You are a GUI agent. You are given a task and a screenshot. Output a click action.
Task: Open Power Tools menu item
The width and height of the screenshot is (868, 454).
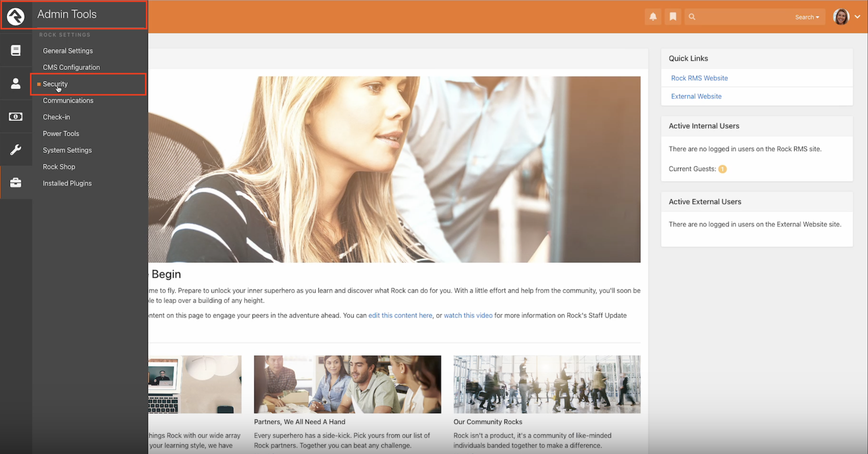coord(61,133)
